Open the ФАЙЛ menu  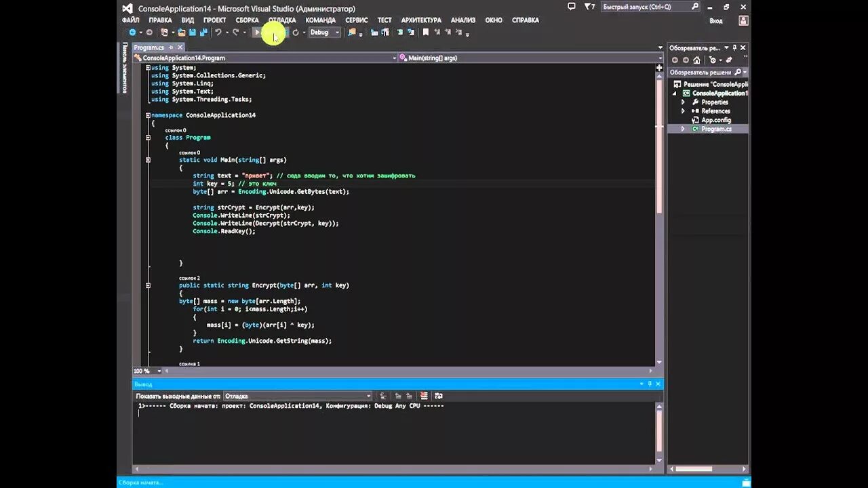click(x=130, y=20)
